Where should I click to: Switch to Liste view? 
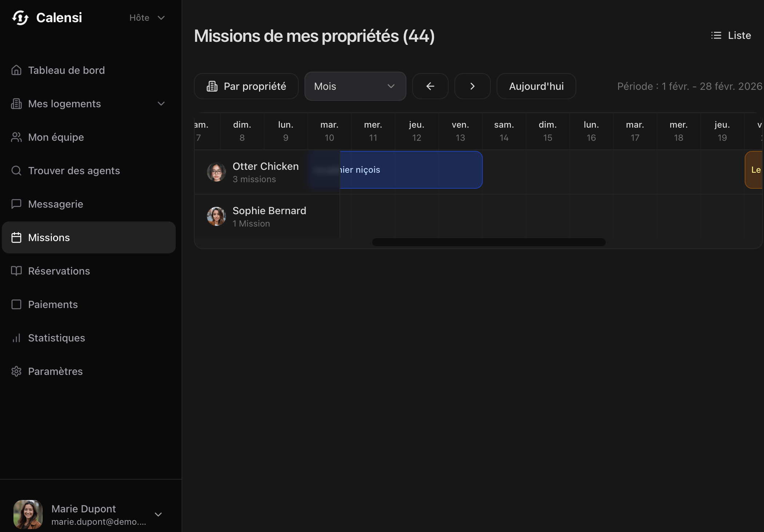tap(731, 35)
